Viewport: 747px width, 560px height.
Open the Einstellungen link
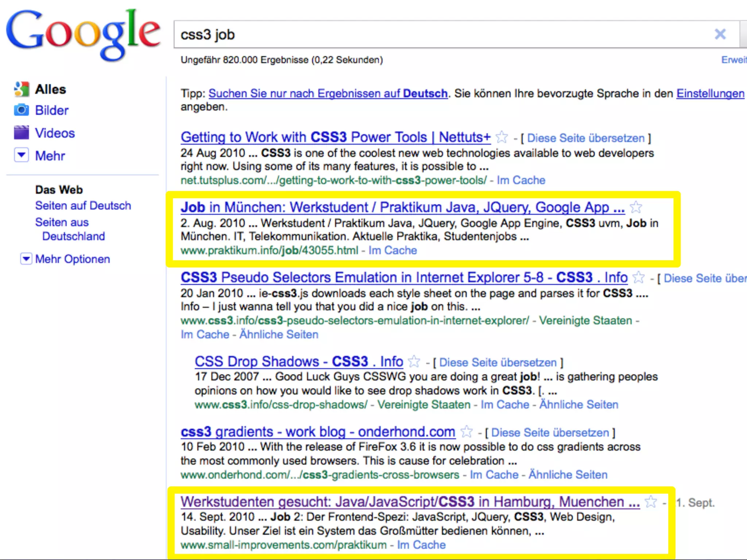pos(710,94)
